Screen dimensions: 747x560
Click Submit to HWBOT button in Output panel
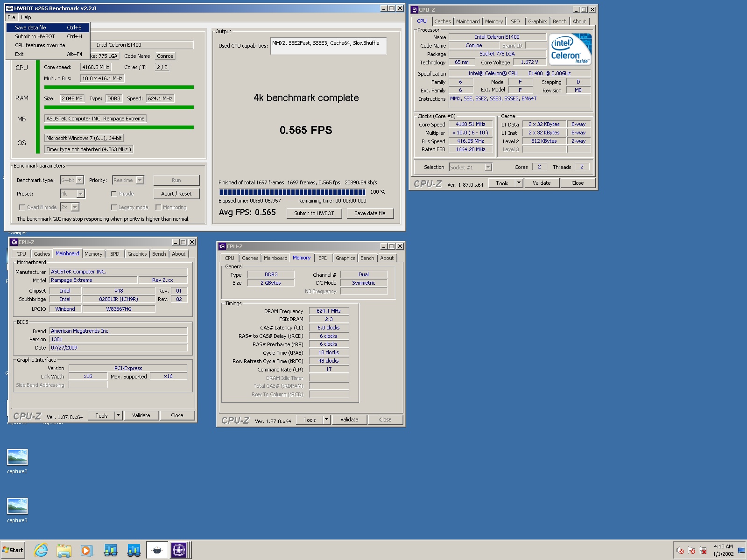point(314,213)
